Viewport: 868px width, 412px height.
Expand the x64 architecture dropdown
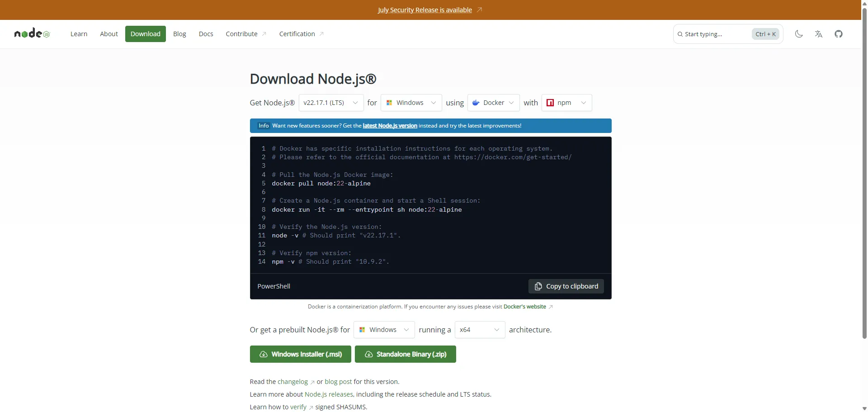tap(479, 330)
